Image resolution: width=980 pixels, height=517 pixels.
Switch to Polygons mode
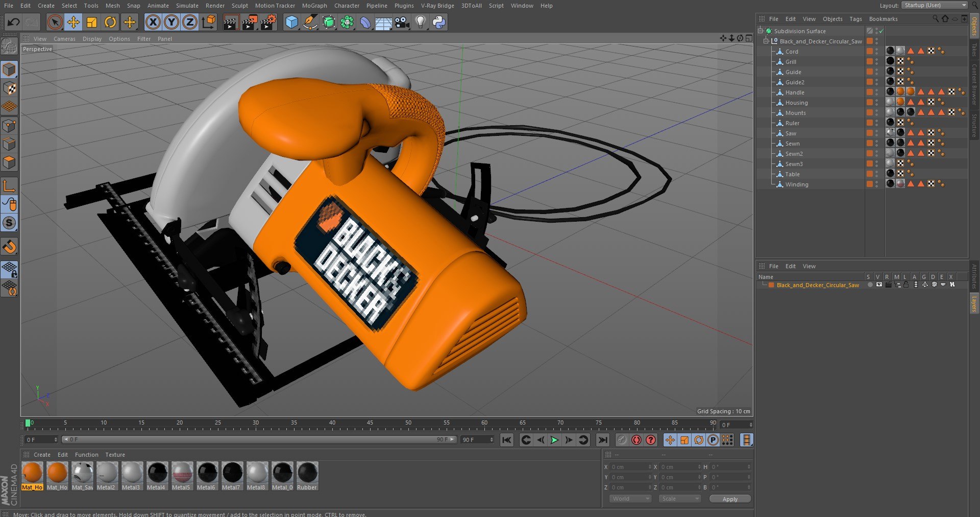click(9, 162)
